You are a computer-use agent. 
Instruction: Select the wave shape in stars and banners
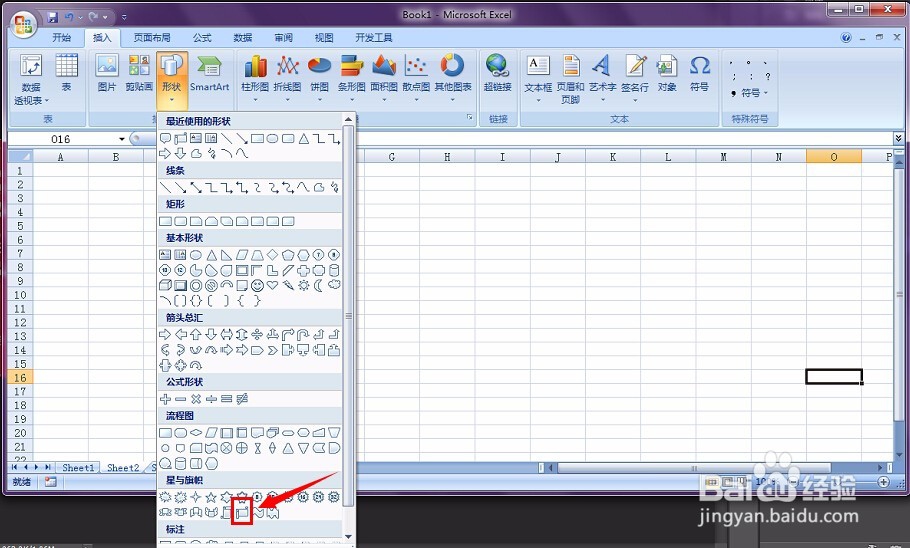click(x=257, y=512)
